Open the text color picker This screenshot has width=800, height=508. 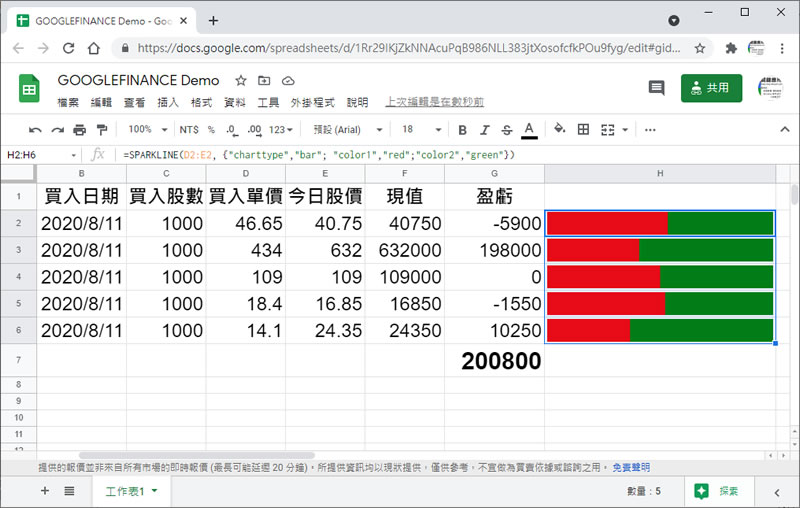[529, 130]
